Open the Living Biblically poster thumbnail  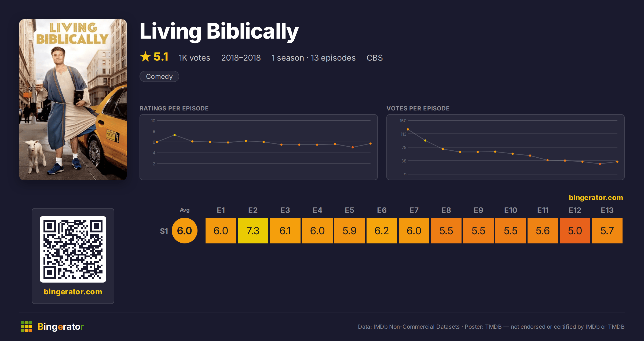[73, 99]
